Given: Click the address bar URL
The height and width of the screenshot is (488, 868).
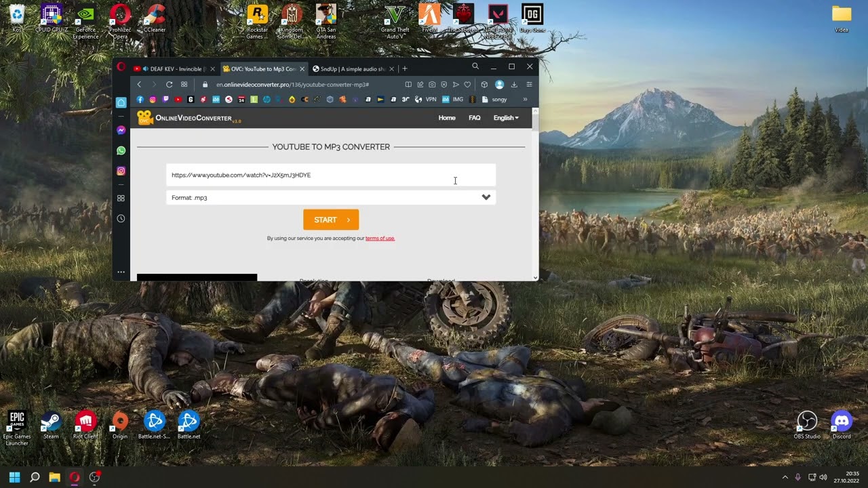Looking at the screenshot, I should [292, 85].
